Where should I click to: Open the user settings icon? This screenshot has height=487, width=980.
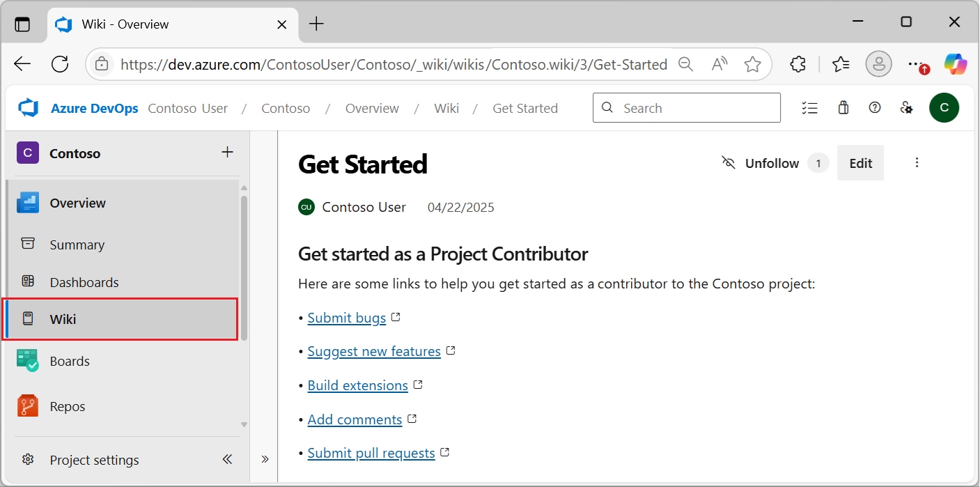(906, 108)
